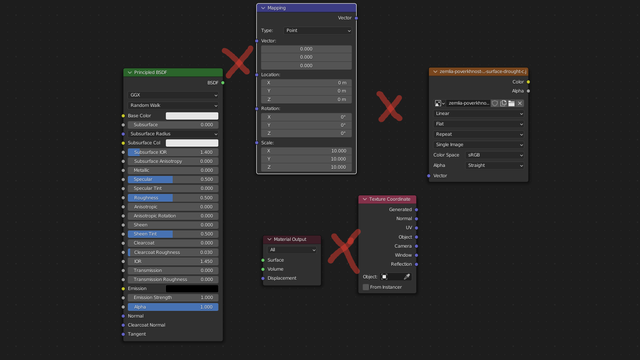Open the GGX distribution dropdown

tap(173, 95)
